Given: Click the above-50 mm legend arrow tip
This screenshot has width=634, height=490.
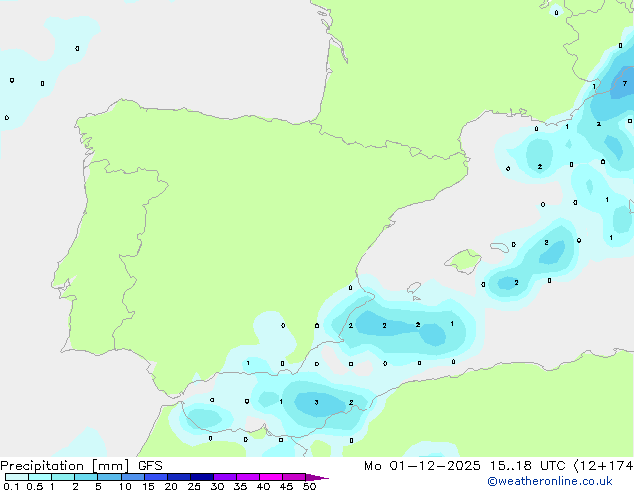Looking at the screenshot, I should pos(317,478).
